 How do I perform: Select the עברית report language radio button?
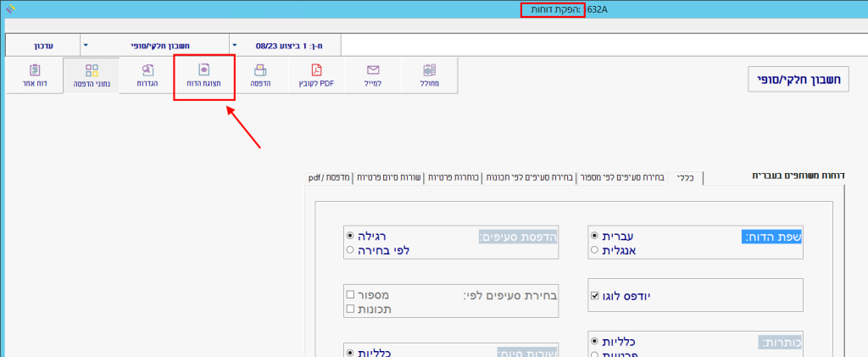(x=594, y=236)
